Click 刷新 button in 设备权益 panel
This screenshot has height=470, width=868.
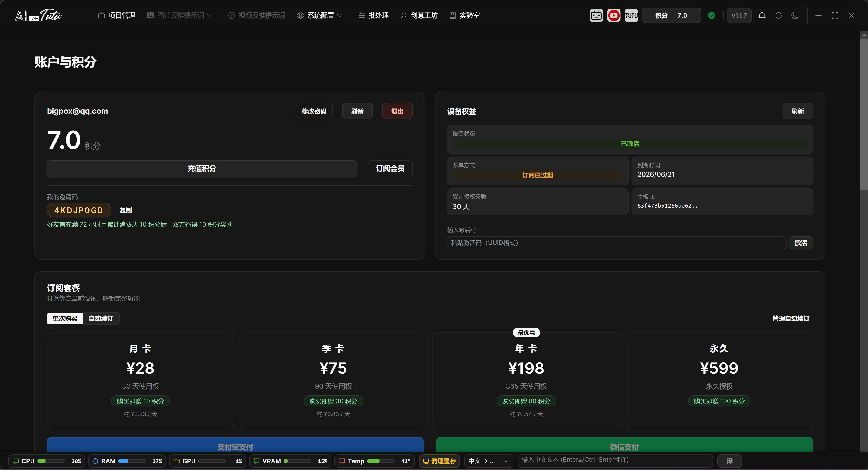coord(798,111)
